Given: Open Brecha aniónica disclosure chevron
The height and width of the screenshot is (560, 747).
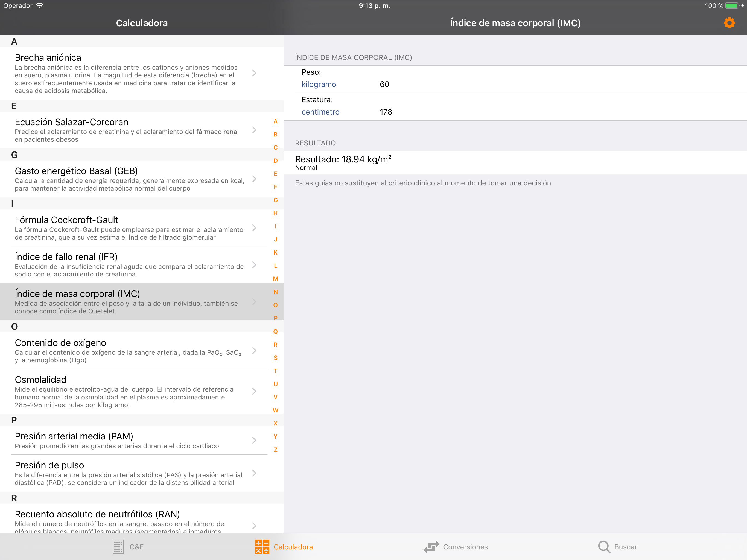Looking at the screenshot, I should tap(254, 73).
